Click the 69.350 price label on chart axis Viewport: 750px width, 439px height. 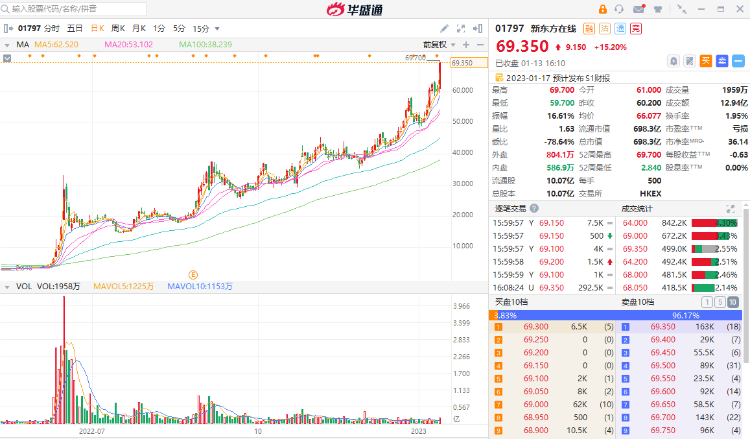click(469, 63)
